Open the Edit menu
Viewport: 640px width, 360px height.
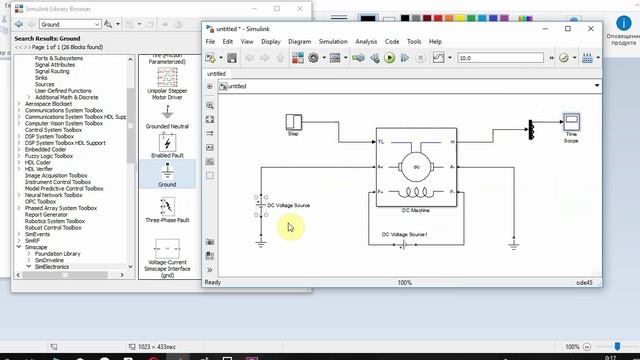tap(228, 42)
